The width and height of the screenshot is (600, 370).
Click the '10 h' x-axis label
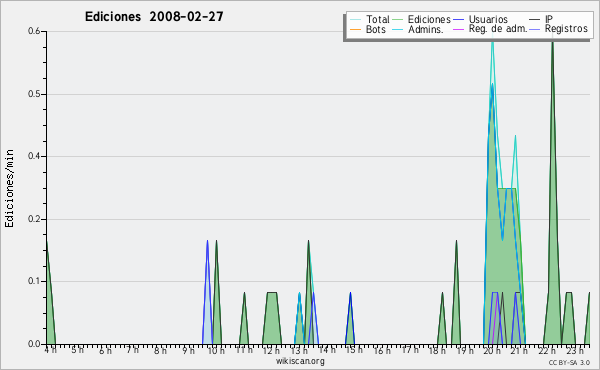tap(216, 350)
